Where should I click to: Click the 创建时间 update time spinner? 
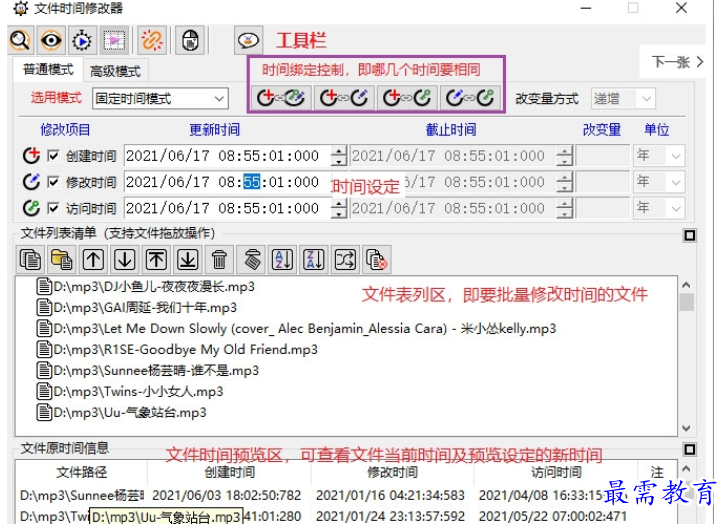tap(339, 156)
